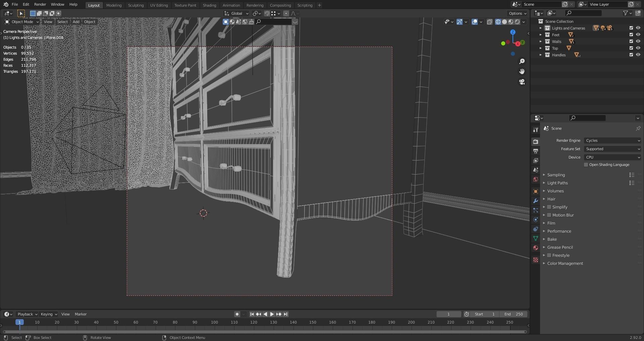This screenshot has height=341, width=644.
Task: Switch to the Modeling workspace tab
Action: point(114,5)
